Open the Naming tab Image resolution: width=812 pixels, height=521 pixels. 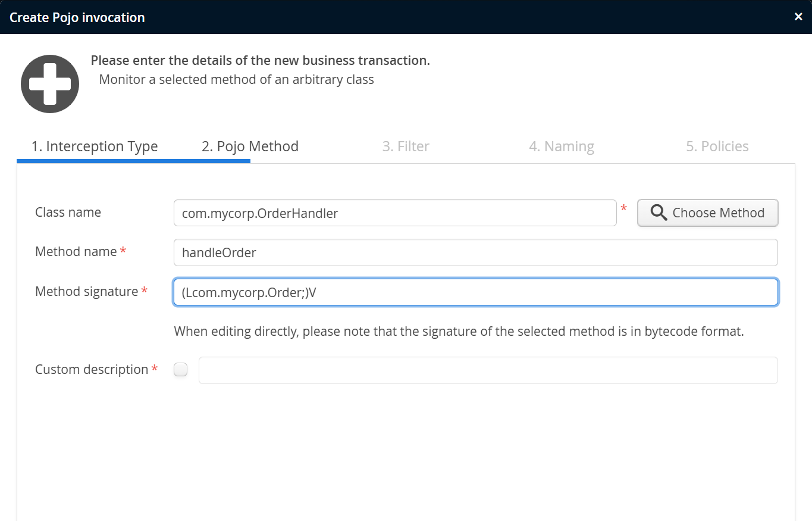562,146
